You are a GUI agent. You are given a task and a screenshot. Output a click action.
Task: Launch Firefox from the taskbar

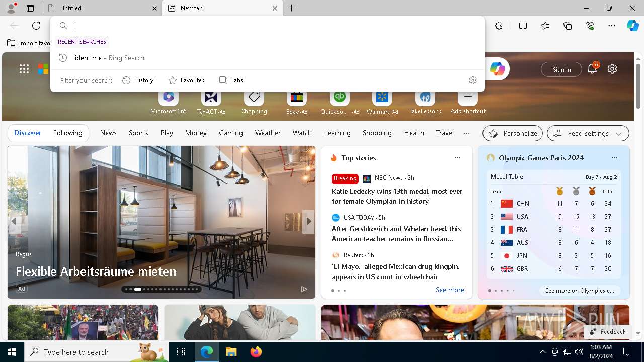pos(256,352)
